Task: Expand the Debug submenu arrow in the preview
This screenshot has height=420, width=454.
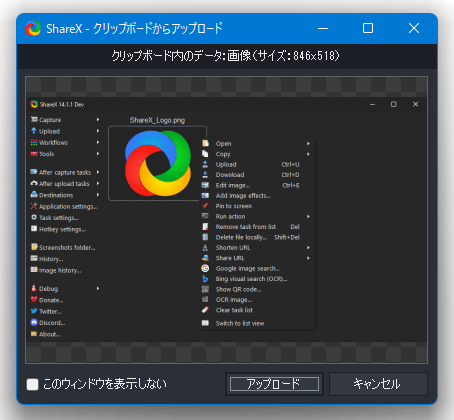Action: coord(98,288)
